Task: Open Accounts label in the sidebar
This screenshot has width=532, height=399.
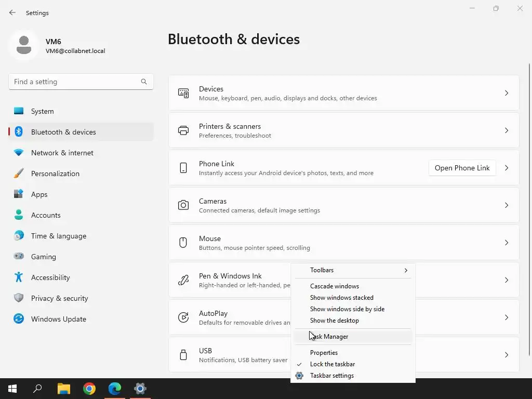Action: point(46,215)
